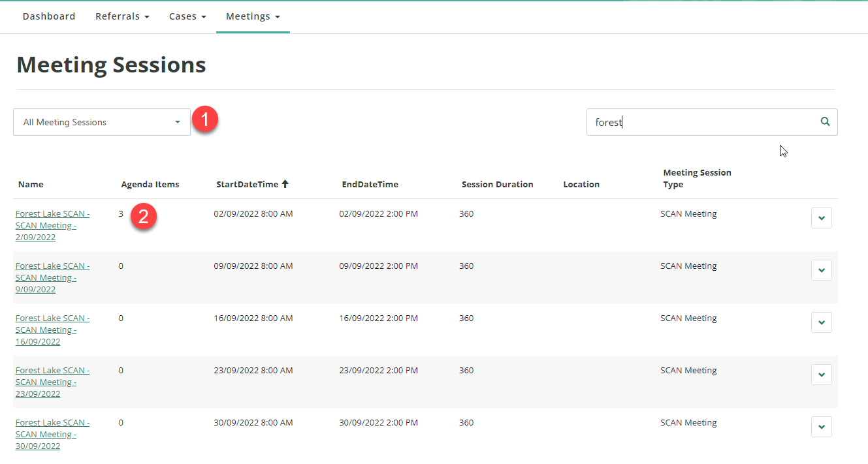This screenshot has width=868, height=464.
Task: Open Forest Lake SCAN Meeting 30/09/2022 link
Action: click(x=52, y=434)
